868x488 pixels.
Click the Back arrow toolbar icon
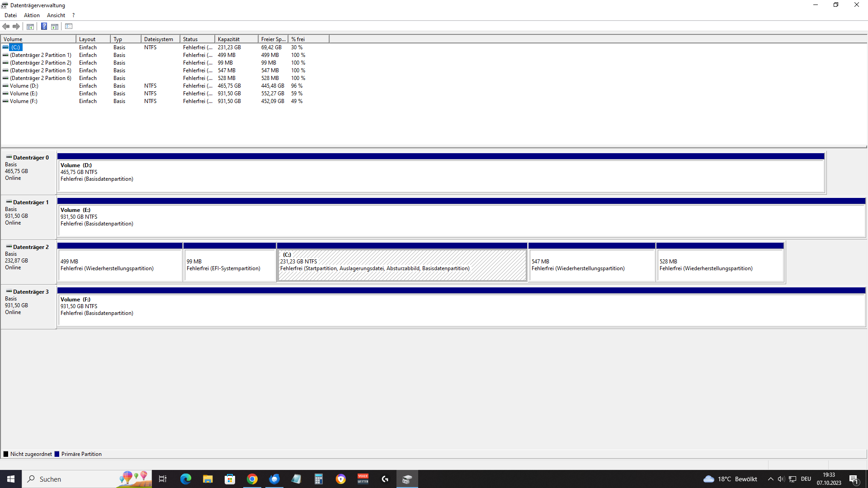pos(6,26)
